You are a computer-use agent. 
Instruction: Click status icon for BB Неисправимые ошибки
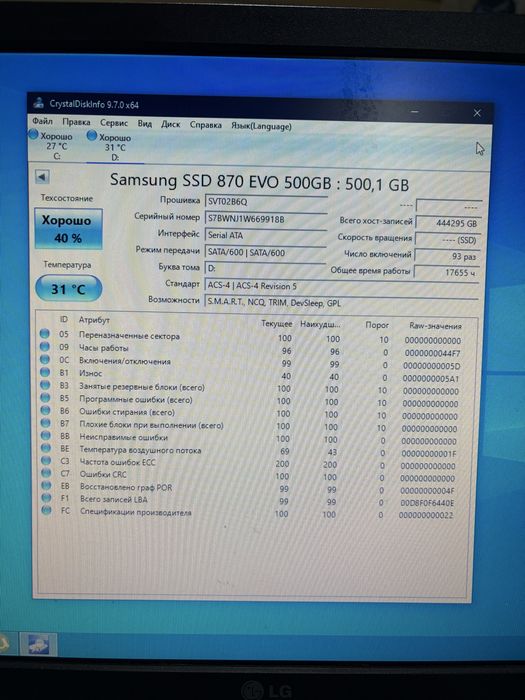[x=46, y=434]
